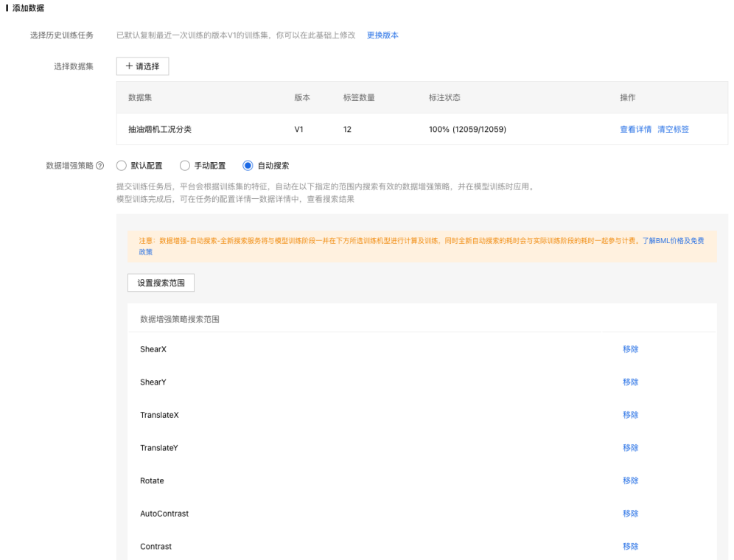Click the 抽油烟机工况分类 dataset name

[160, 130]
